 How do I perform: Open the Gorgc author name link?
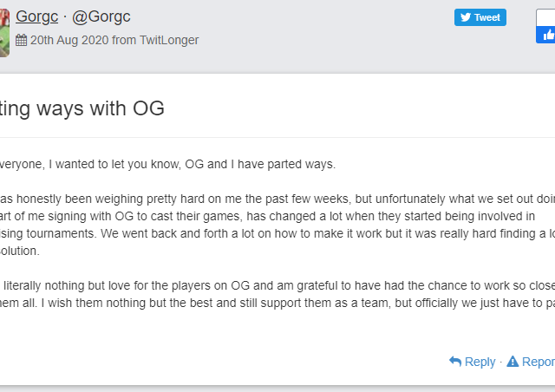[37, 17]
